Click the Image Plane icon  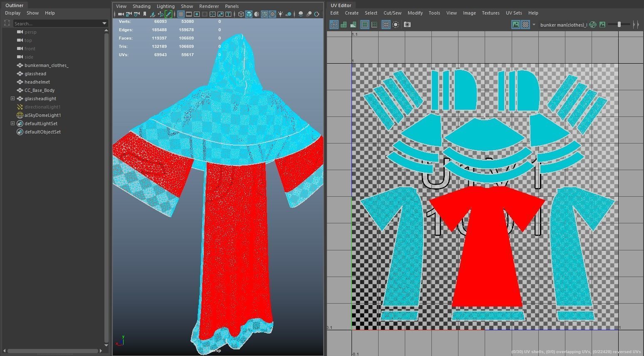point(153,14)
